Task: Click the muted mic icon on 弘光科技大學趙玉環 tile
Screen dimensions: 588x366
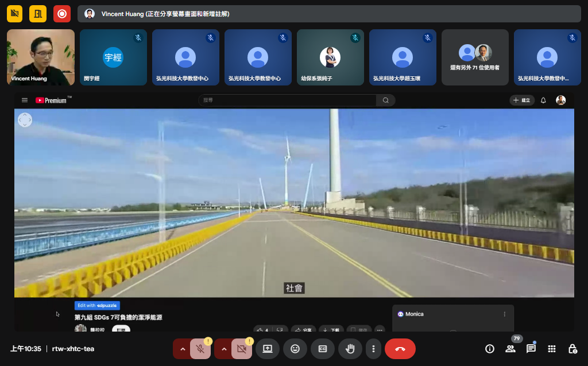Action: pyautogui.click(x=428, y=38)
